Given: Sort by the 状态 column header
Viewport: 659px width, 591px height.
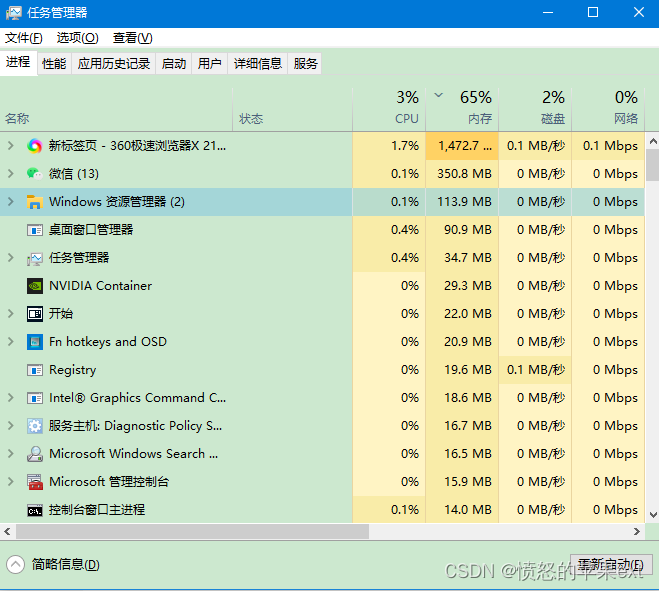Looking at the screenshot, I should coord(293,109).
